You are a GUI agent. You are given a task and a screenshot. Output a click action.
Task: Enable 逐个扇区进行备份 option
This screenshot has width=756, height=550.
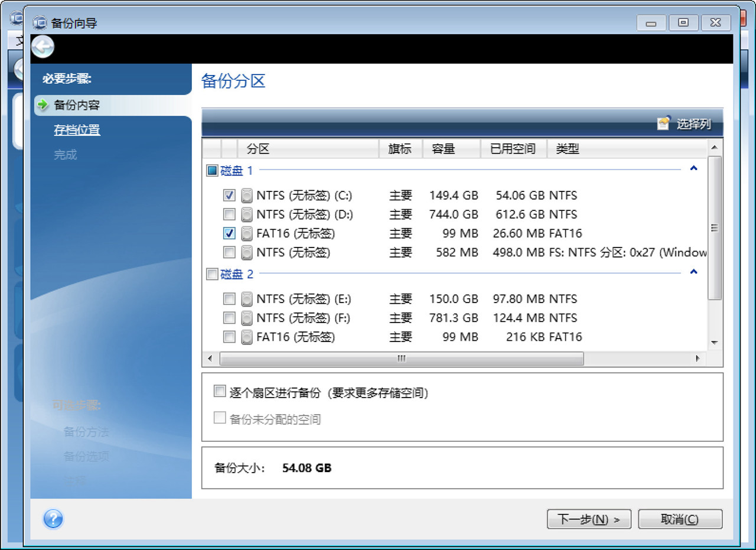[219, 391]
